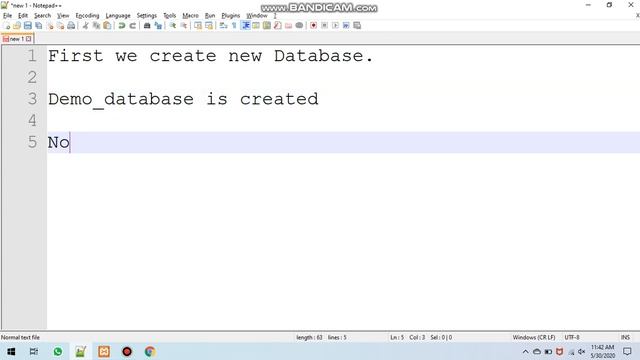Close the 'new 1' tab with its X
The image size is (640, 360).
point(29,39)
